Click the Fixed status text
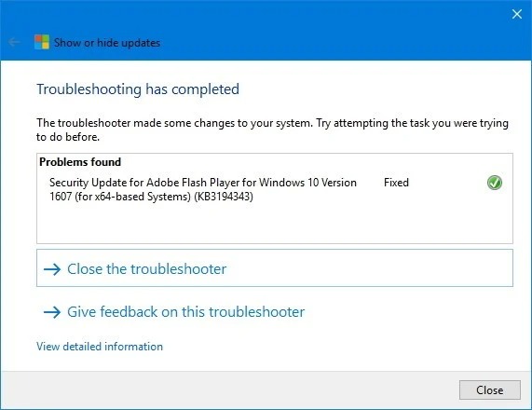Image resolution: width=532 pixels, height=410 pixels. pos(396,183)
